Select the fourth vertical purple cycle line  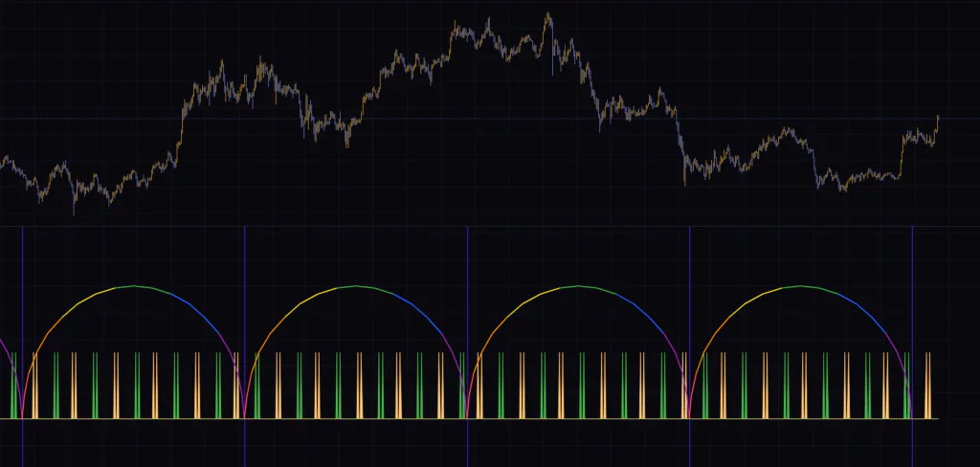pyautogui.click(x=690, y=346)
